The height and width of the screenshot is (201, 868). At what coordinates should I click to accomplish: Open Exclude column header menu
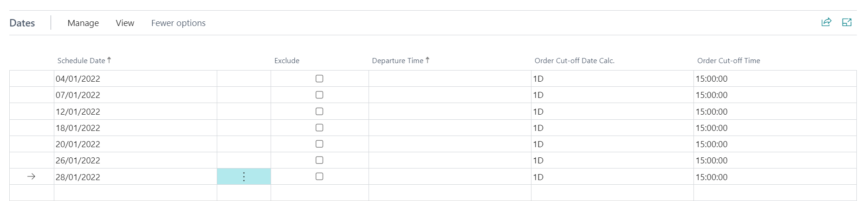(287, 60)
